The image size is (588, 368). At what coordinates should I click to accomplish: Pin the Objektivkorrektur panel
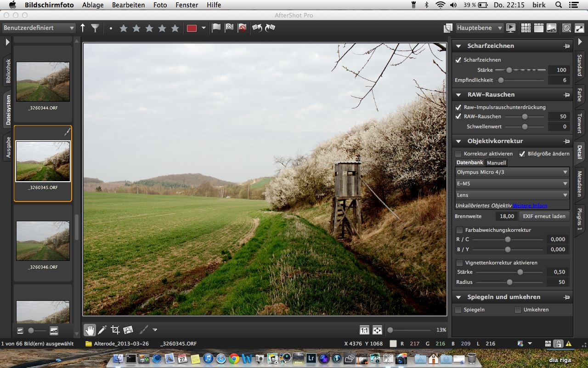566,141
